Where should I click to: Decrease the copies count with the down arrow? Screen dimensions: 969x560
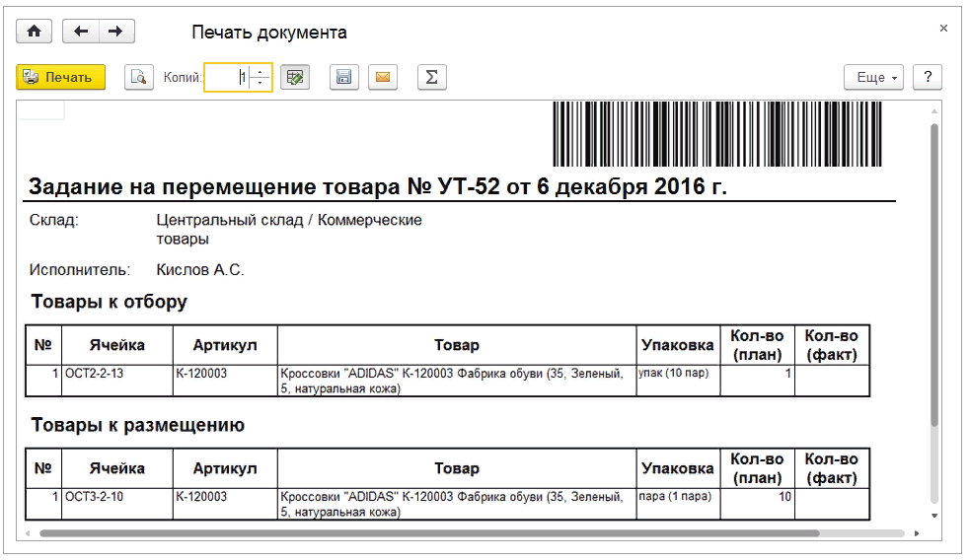(261, 84)
